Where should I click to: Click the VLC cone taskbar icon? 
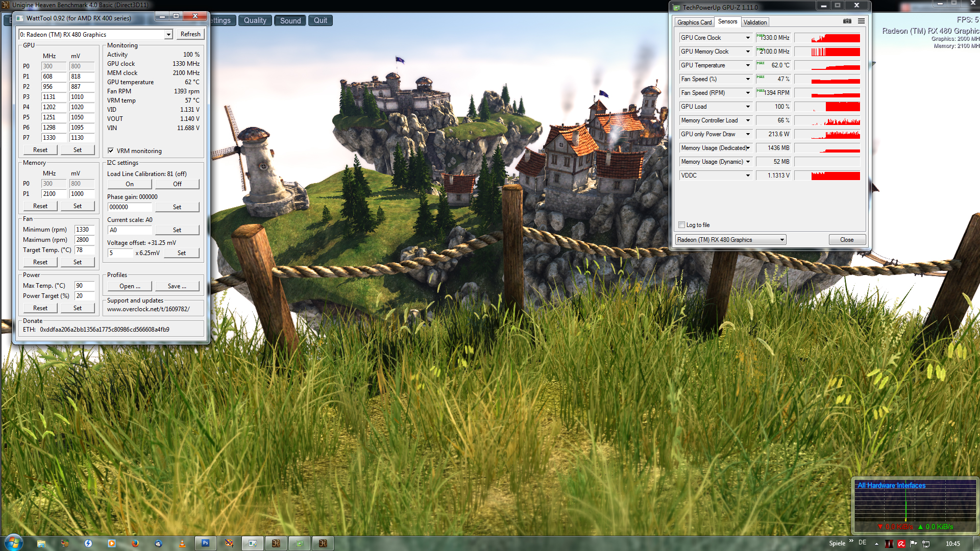[x=182, y=543]
